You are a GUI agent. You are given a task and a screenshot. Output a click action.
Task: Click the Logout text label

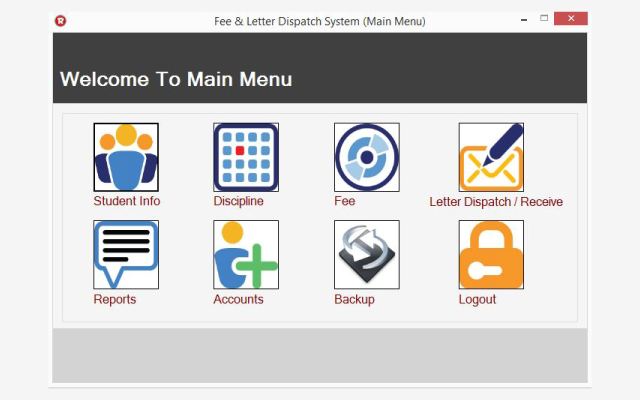(x=477, y=300)
